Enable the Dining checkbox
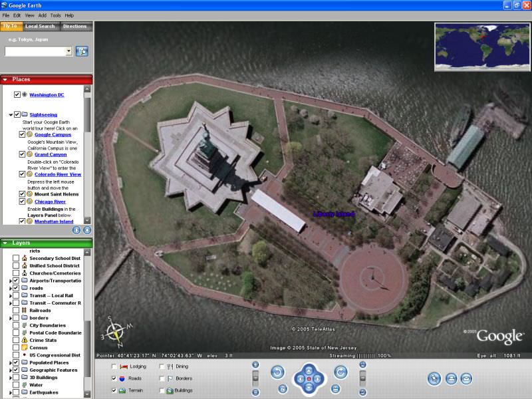This screenshot has height=399, width=532. point(162,366)
